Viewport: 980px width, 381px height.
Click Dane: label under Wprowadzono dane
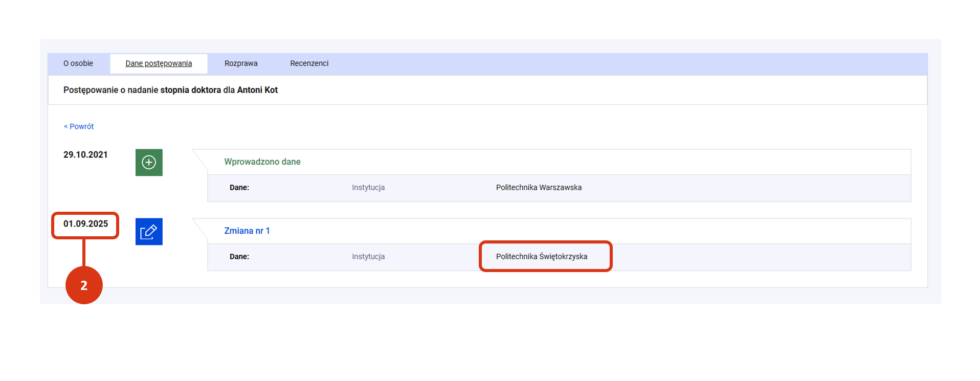[x=239, y=188]
